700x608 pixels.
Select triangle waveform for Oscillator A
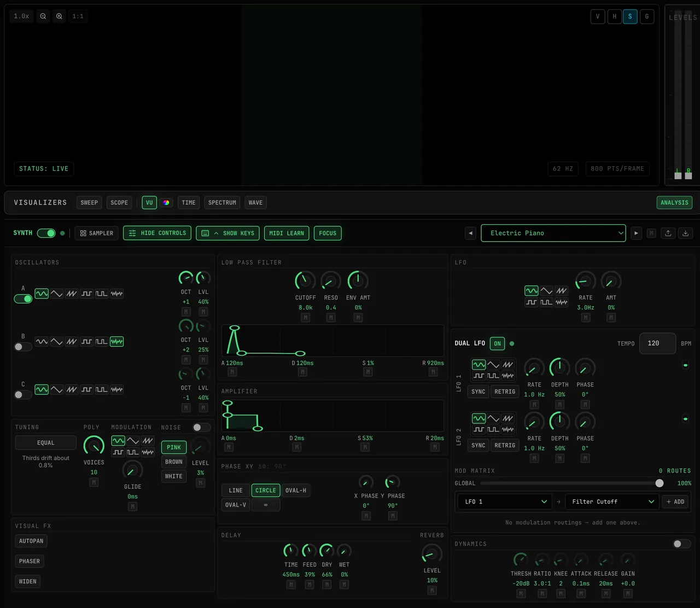tap(57, 294)
